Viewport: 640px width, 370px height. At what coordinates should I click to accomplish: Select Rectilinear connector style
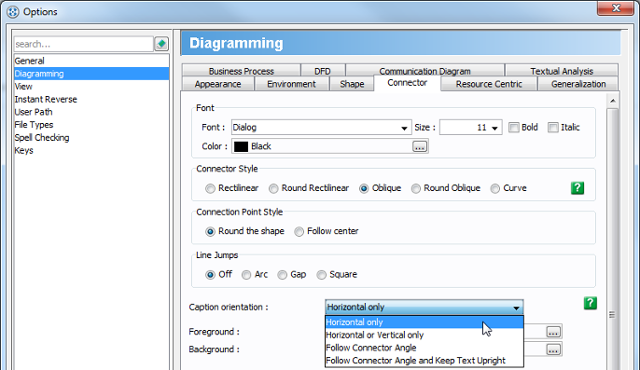click(210, 188)
